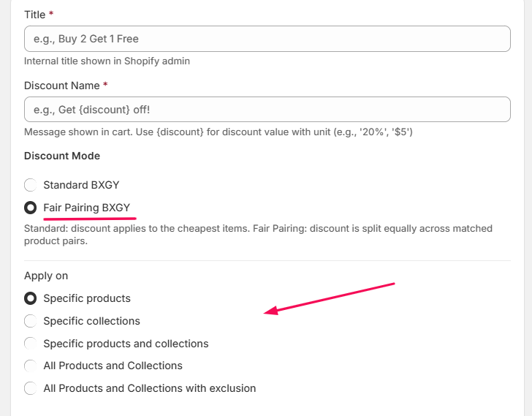Select the Specific products radio option
This screenshot has width=532, height=416.
(30, 298)
